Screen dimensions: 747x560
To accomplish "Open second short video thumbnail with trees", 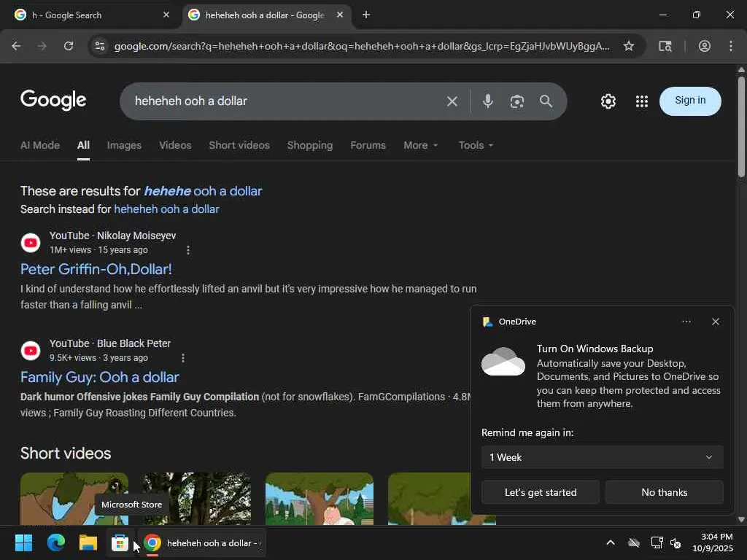I will pos(196,499).
